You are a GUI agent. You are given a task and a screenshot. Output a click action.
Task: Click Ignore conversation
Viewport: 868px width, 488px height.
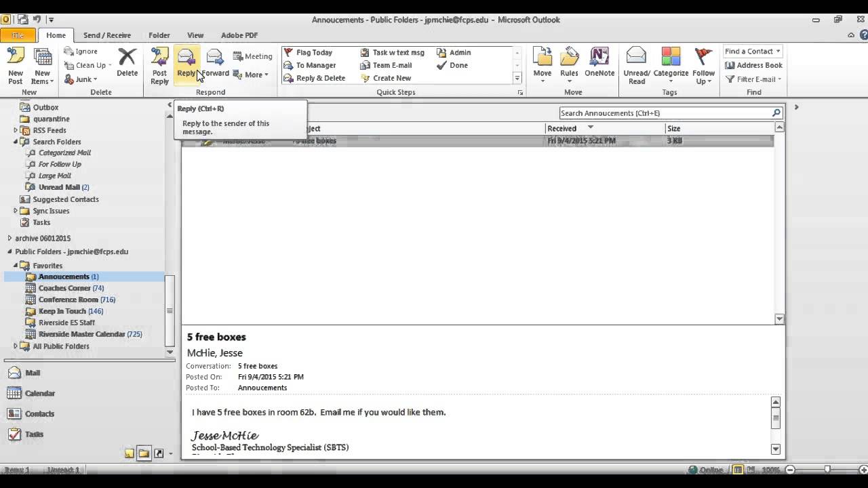pos(81,52)
